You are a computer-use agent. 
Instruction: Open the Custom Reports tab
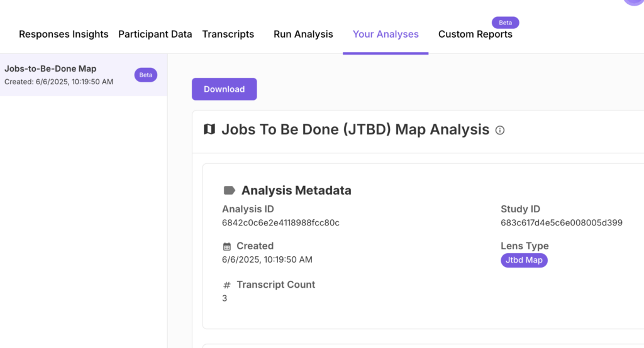click(x=475, y=35)
